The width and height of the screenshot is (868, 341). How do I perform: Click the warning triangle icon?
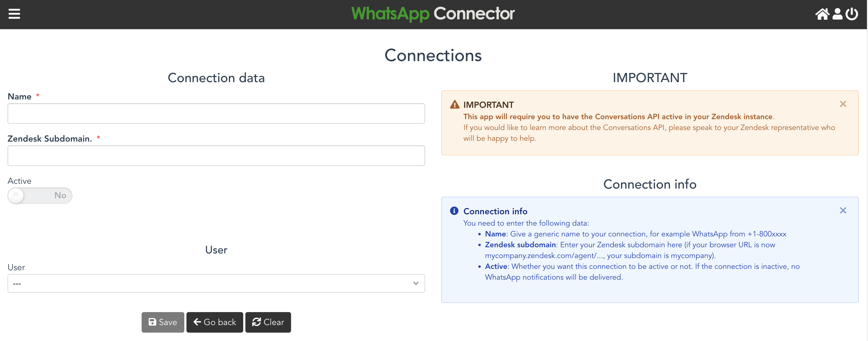pos(455,105)
